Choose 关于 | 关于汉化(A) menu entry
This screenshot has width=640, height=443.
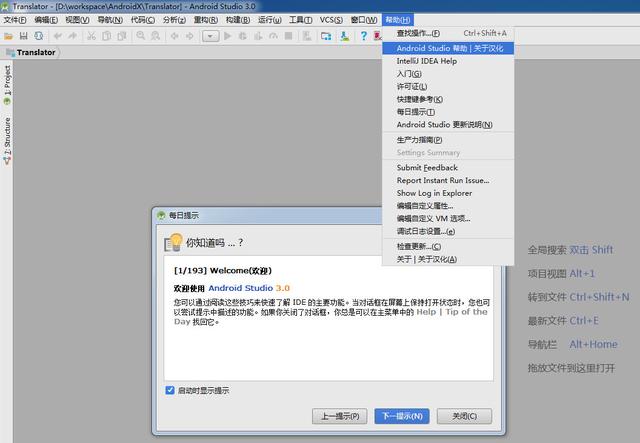click(x=448, y=259)
